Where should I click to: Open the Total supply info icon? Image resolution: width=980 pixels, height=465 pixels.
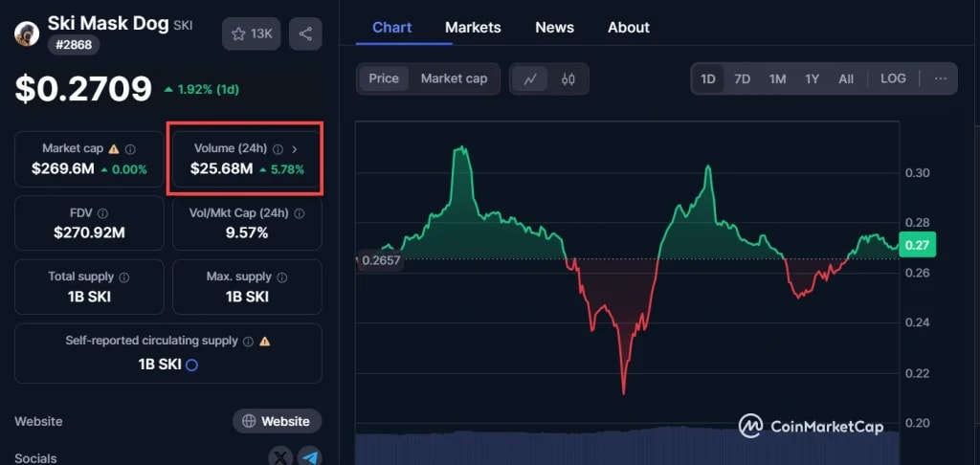[x=124, y=277]
